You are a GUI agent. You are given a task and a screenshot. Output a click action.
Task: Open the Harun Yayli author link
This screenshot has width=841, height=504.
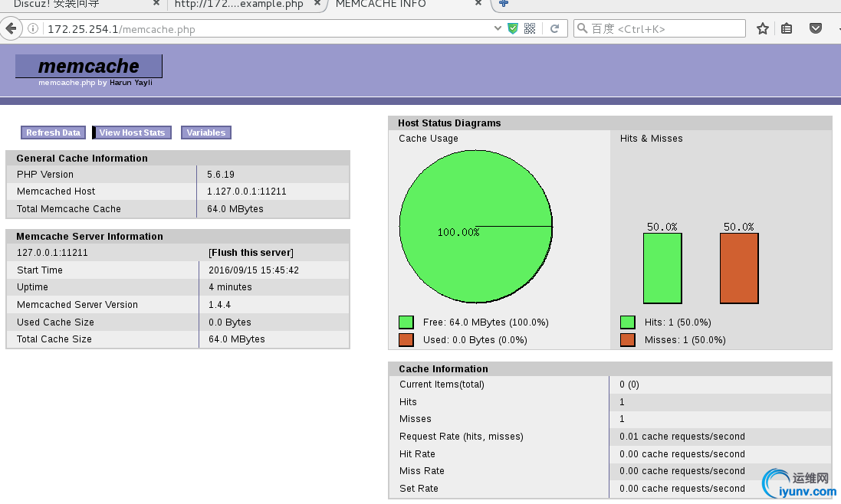(131, 83)
